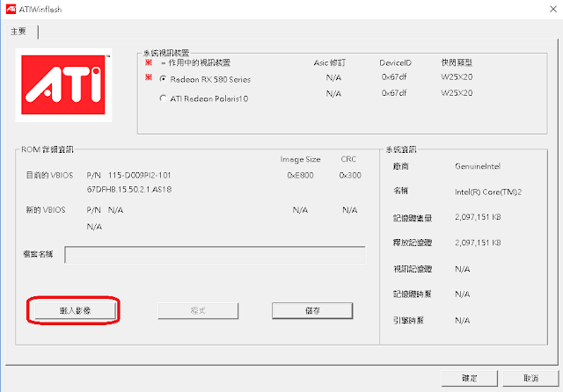Select the Radeon RX 580 Series radio button

[x=163, y=79]
